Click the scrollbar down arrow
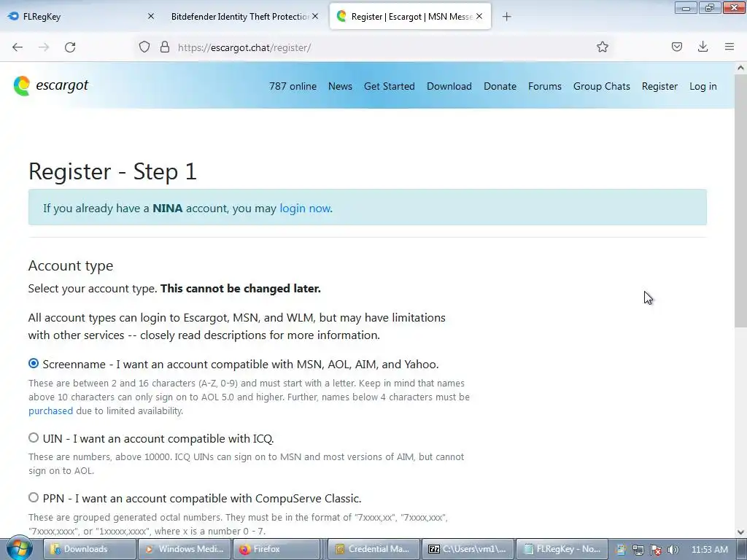Viewport: 747px width, 560px height. tap(740, 532)
